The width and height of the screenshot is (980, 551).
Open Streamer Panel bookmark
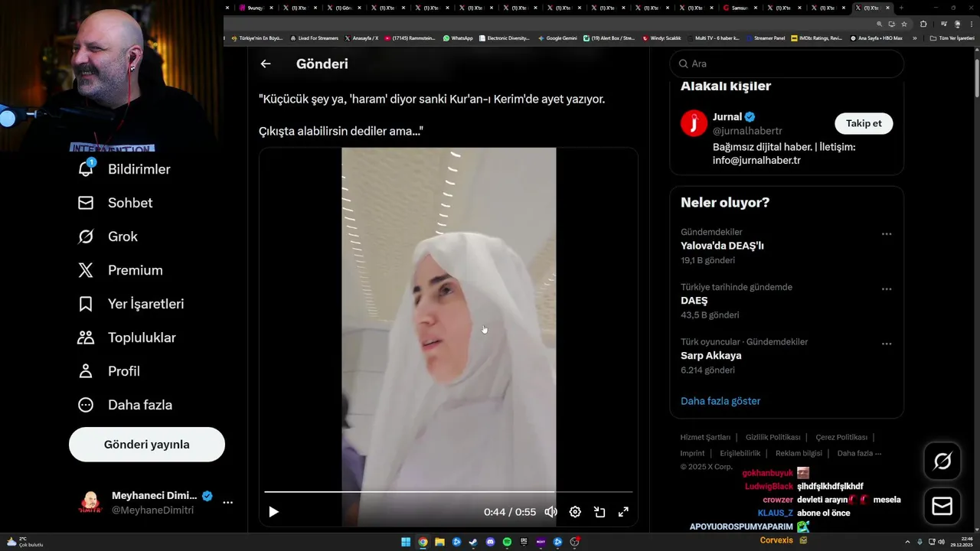766,38
